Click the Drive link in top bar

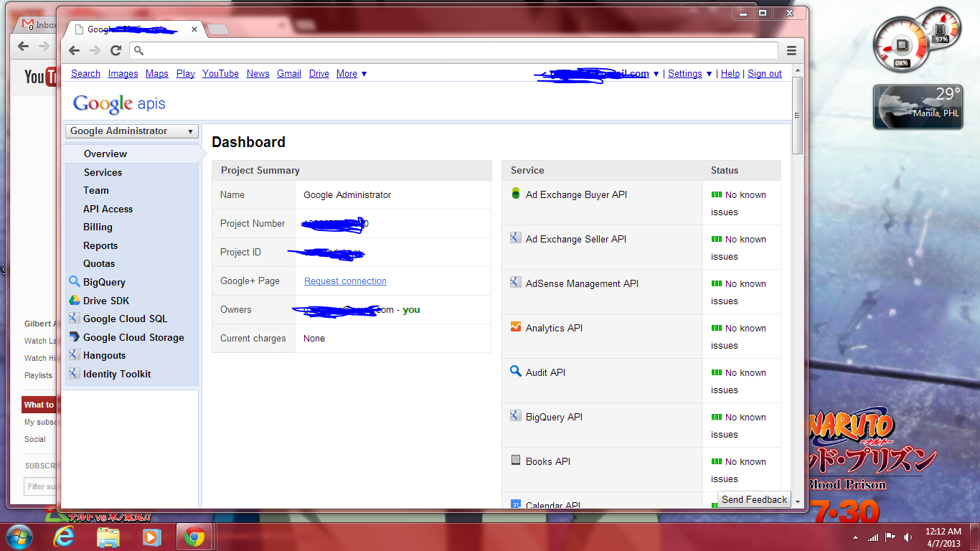point(319,74)
